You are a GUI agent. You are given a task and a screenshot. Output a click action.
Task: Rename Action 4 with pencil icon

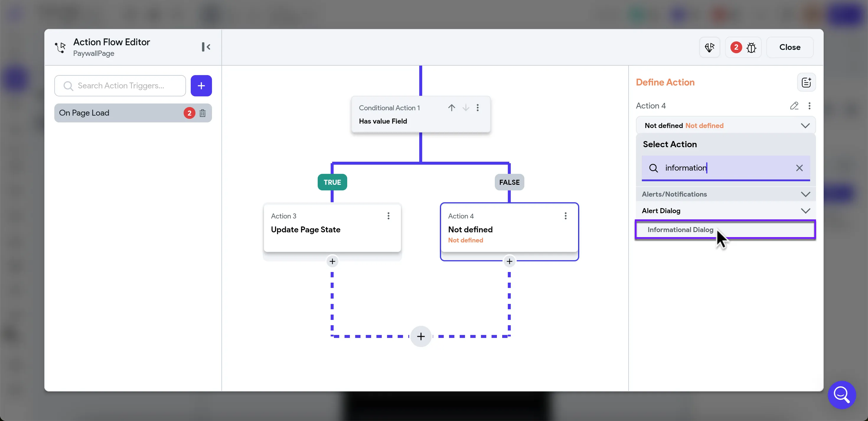pos(794,106)
